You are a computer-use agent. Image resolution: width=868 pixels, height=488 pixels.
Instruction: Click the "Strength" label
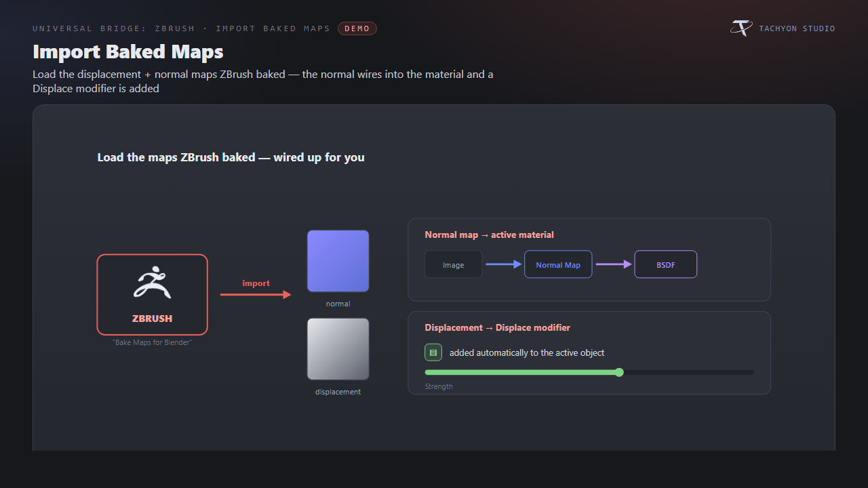pyautogui.click(x=439, y=386)
